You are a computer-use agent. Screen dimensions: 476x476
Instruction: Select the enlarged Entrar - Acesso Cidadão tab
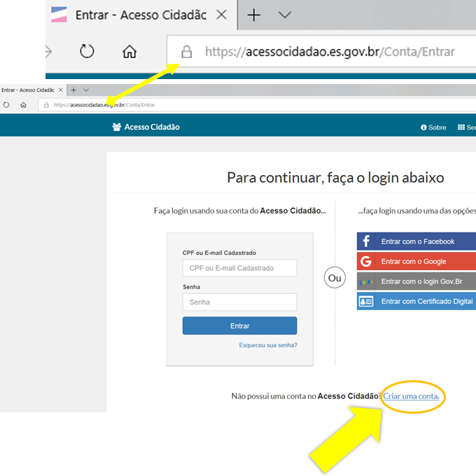pos(141,15)
